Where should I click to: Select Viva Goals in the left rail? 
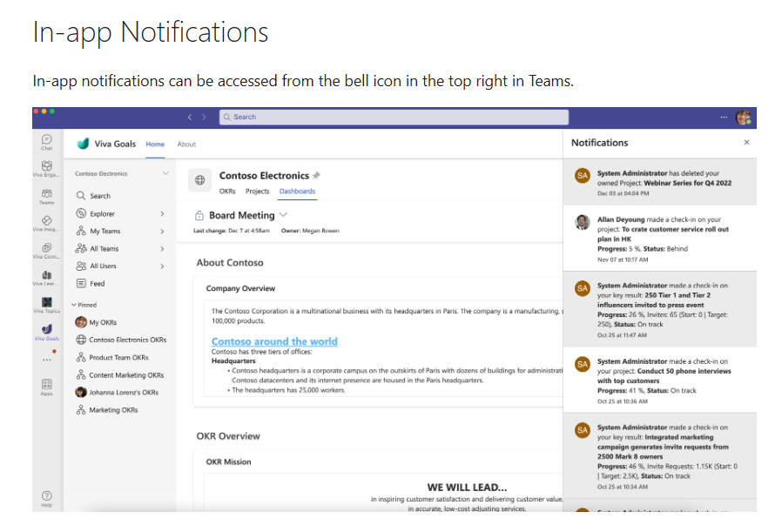click(x=46, y=332)
